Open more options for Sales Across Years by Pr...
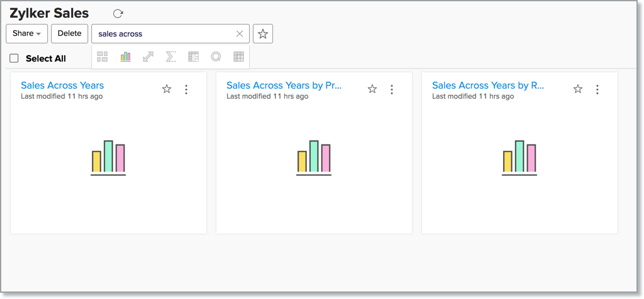Screen dimensions: 644x299 (392, 89)
